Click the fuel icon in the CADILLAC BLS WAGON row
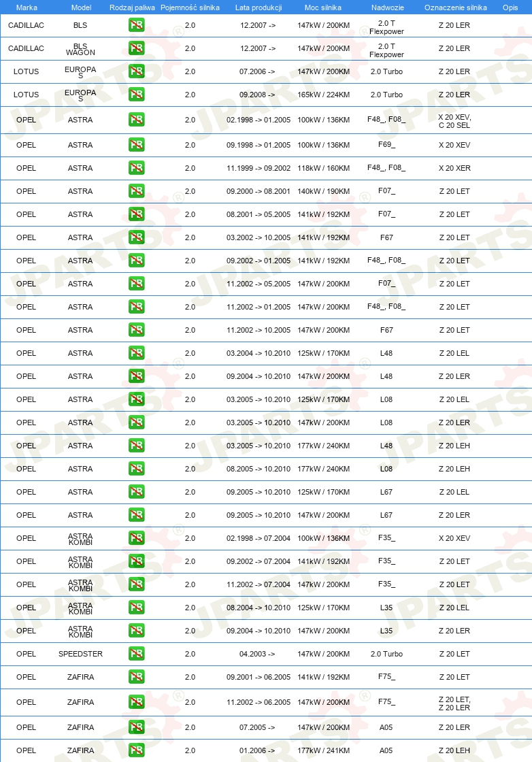This screenshot has width=532, height=762. (137, 48)
